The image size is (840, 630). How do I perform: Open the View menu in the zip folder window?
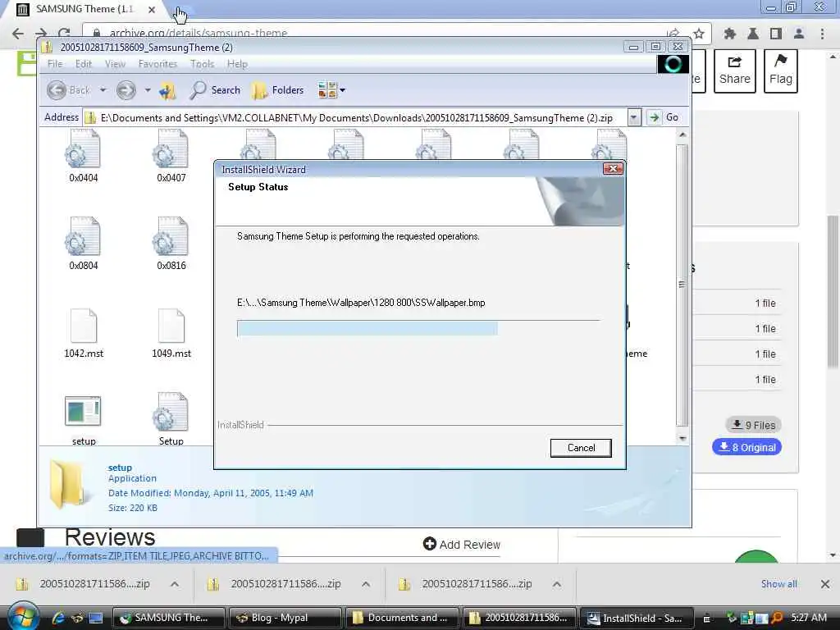point(115,64)
